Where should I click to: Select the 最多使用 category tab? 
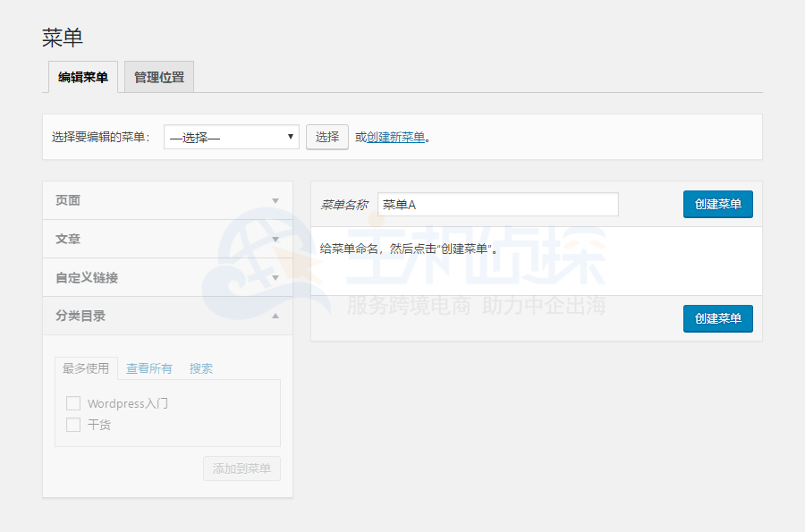point(86,368)
